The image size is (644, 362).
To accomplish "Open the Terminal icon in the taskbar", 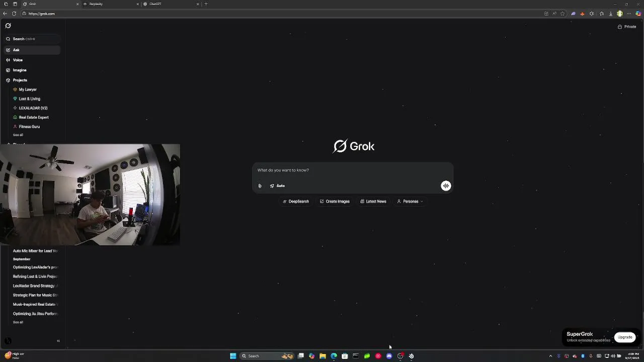I will point(356,356).
